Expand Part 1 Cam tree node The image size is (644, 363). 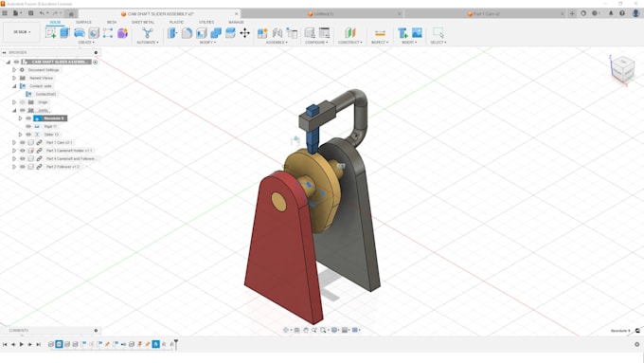pos(14,143)
